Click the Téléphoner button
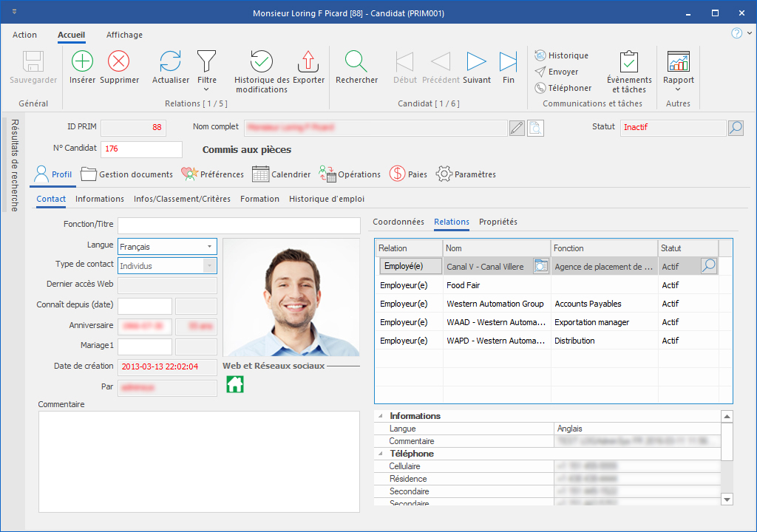 click(563, 88)
